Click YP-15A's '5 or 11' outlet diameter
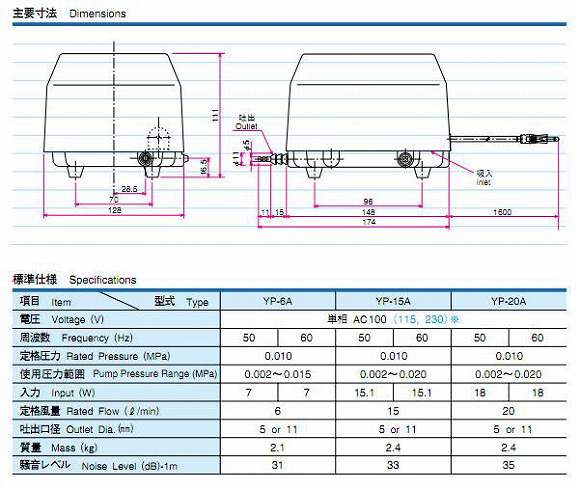Viewport: 580px width, 489px height. pos(398,429)
